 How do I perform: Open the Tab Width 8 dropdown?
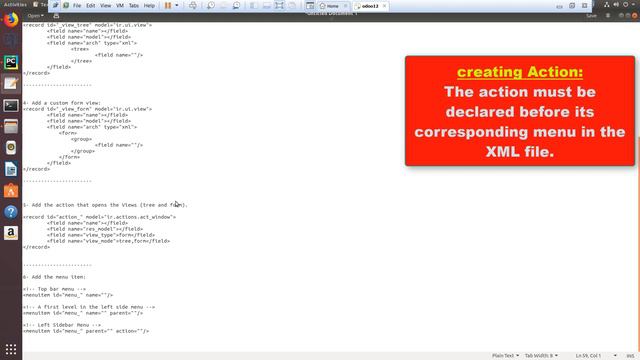(x=541, y=356)
